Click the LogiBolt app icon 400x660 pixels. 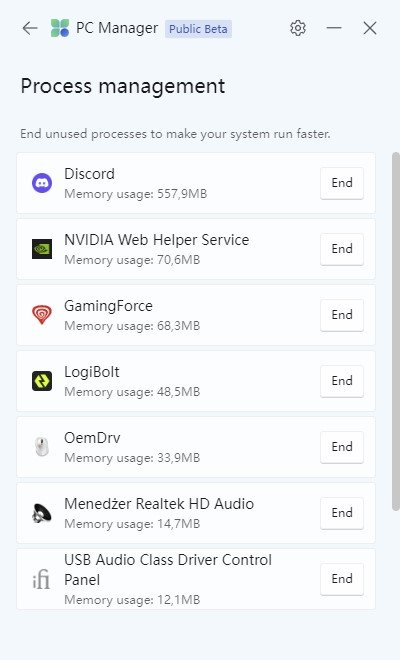coord(42,381)
